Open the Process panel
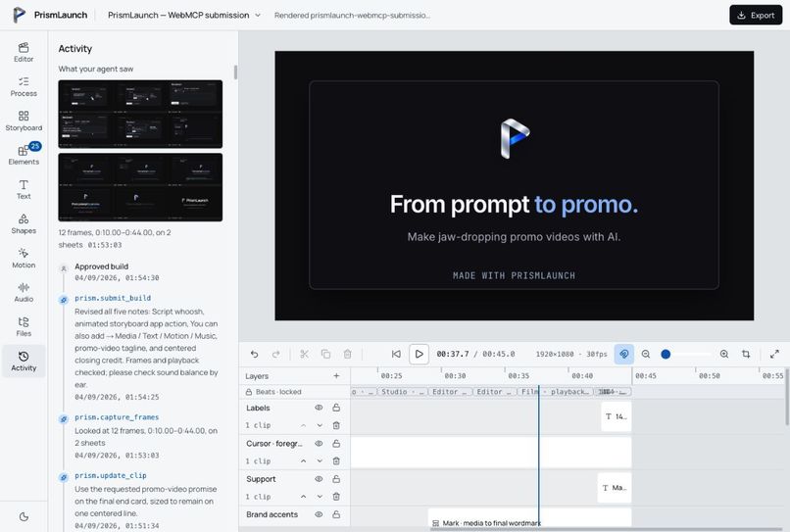Screen dimensions: 790x532 pos(24,86)
